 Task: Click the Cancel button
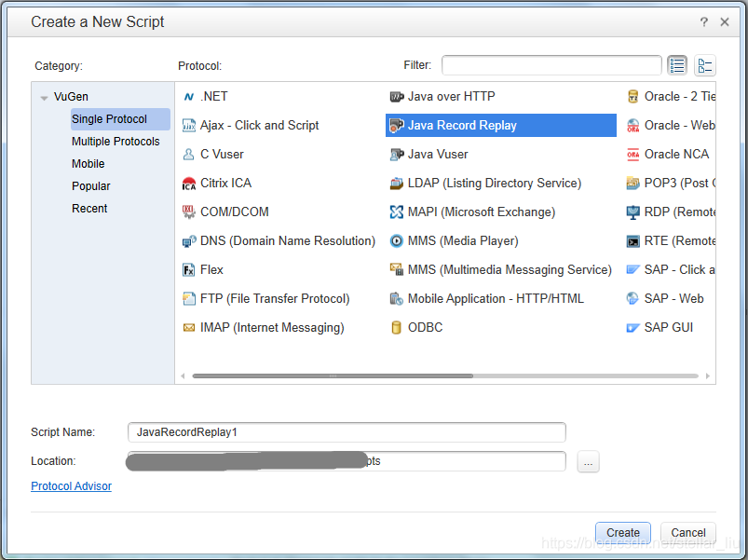pyautogui.click(x=687, y=532)
